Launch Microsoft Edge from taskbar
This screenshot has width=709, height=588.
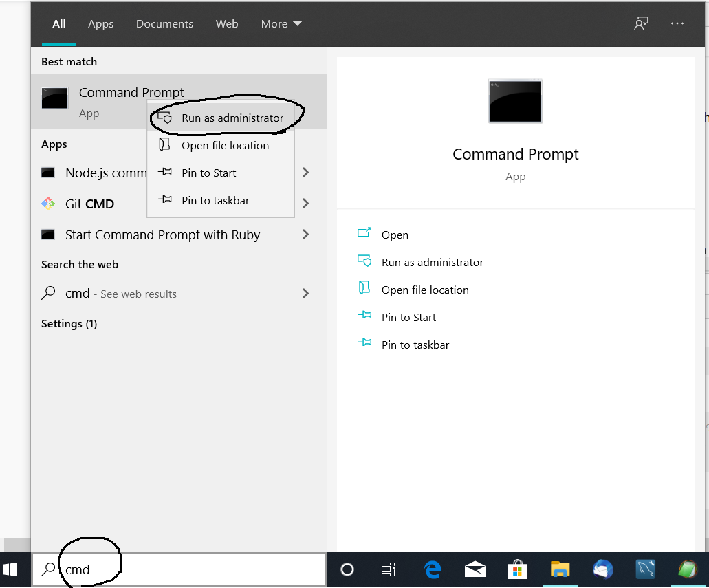click(433, 569)
